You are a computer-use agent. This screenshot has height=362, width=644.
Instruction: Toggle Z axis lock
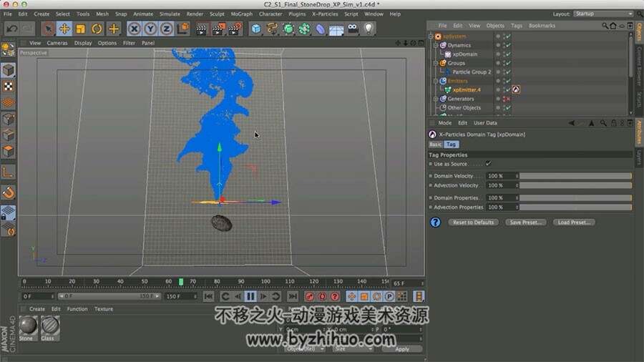166,29
